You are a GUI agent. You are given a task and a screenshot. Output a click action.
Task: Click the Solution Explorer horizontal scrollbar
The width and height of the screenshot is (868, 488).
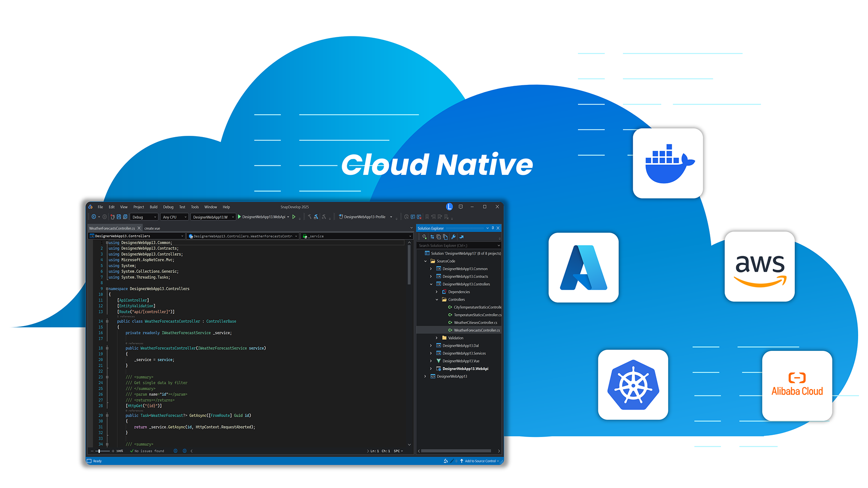point(457,451)
